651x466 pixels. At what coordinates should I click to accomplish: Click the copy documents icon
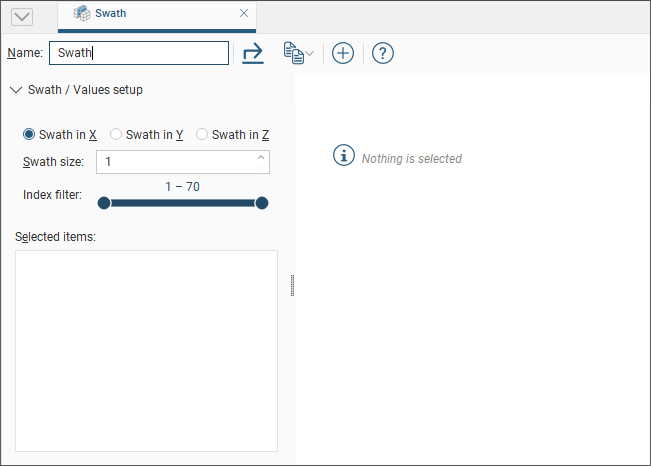293,53
